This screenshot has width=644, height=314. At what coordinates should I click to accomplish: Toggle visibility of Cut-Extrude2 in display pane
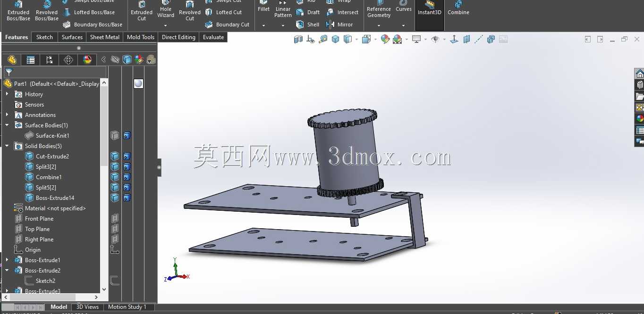115,157
